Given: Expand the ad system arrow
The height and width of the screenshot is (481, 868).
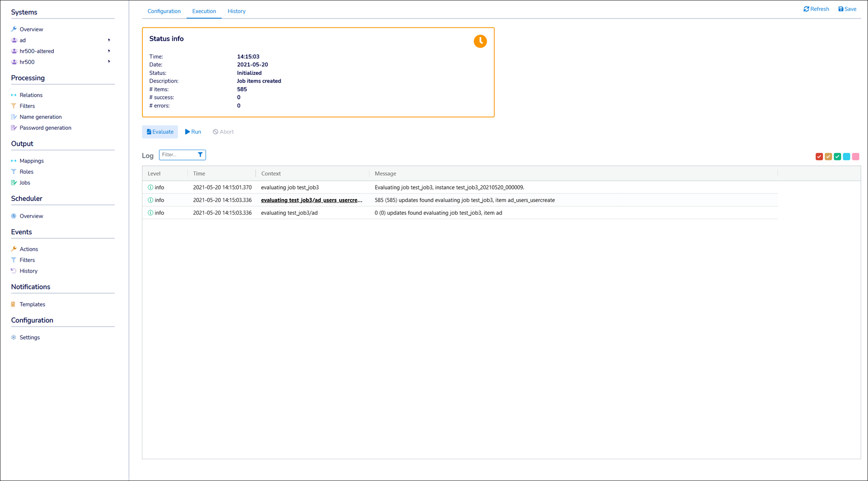Looking at the screenshot, I should (x=109, y=40).
